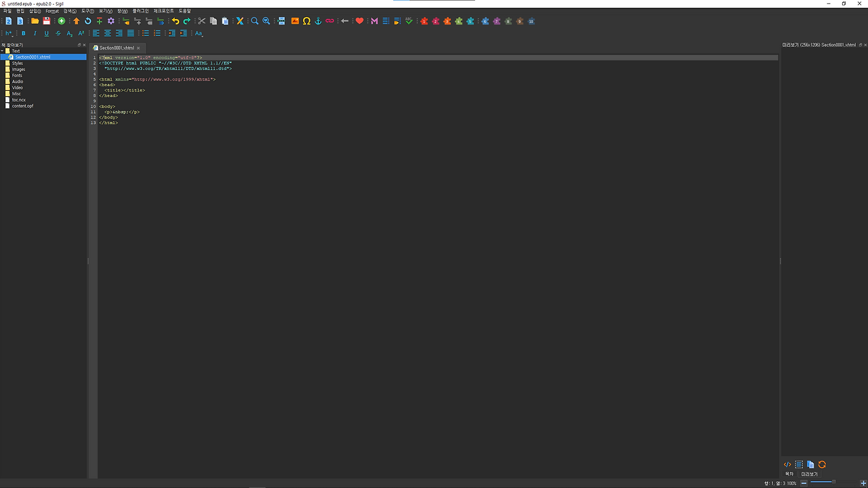Screen dimensions: 868x488
Task: Open the change case Aa dropdown
Action: [199, 33]
